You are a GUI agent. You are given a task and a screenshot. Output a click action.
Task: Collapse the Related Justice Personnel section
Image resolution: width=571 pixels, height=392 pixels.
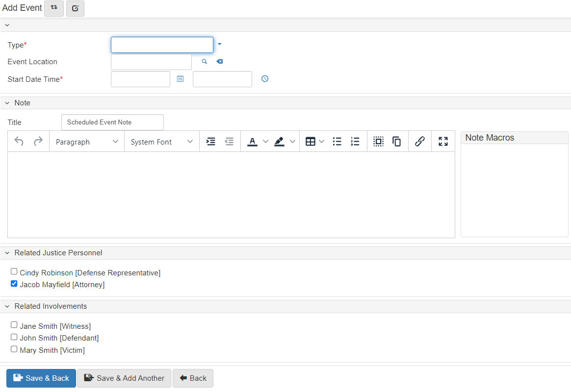tap(7, 253)
